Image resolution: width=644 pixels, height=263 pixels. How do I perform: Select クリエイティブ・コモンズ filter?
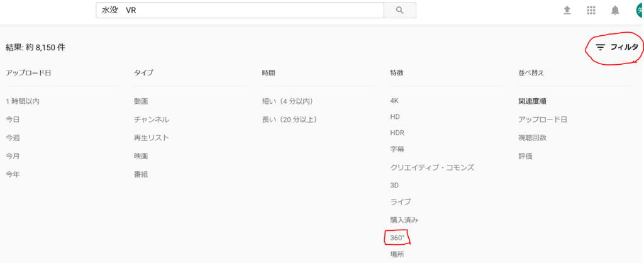click(432, 167)
